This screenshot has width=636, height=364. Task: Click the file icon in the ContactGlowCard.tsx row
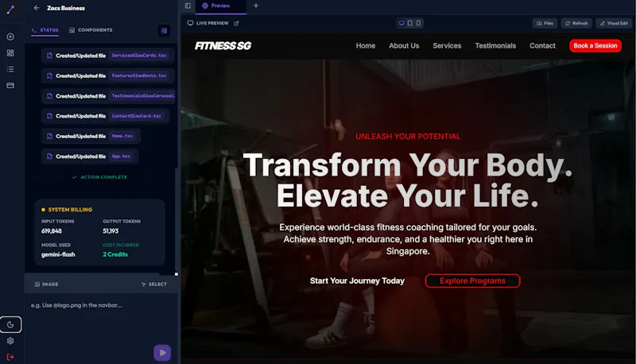[49, 116]
